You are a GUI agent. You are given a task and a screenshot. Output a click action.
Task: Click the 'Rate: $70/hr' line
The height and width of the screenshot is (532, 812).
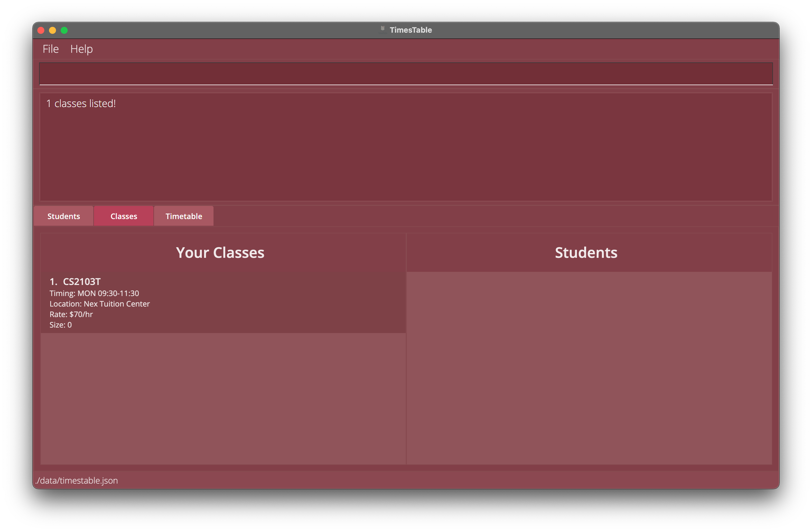click(71, 314)
